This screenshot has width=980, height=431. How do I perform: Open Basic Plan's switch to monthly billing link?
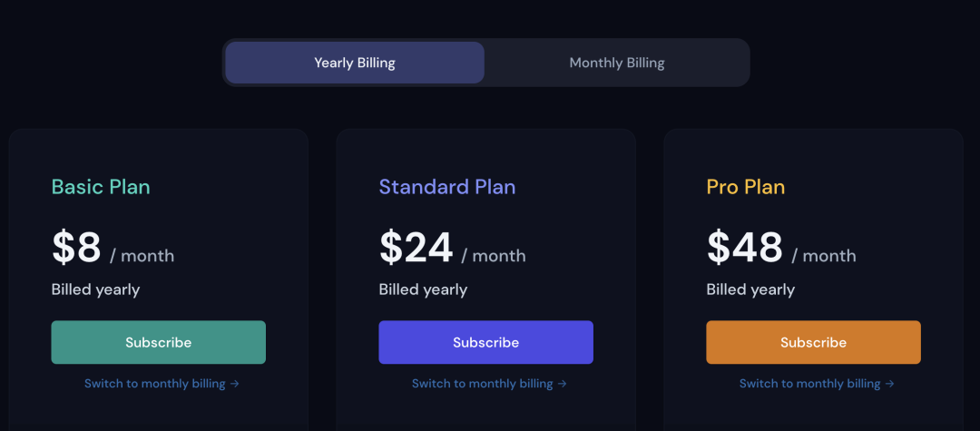point(154,384)
